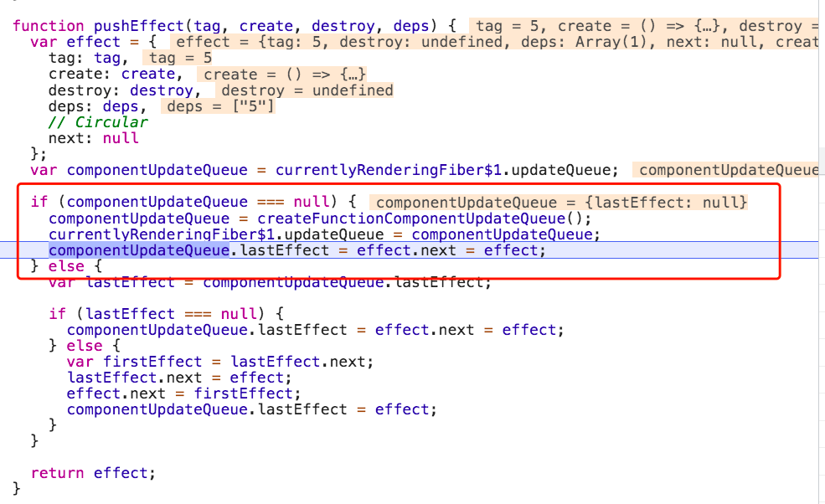
Task: Click the null keyword in next: null
Action: click(120, 137)
